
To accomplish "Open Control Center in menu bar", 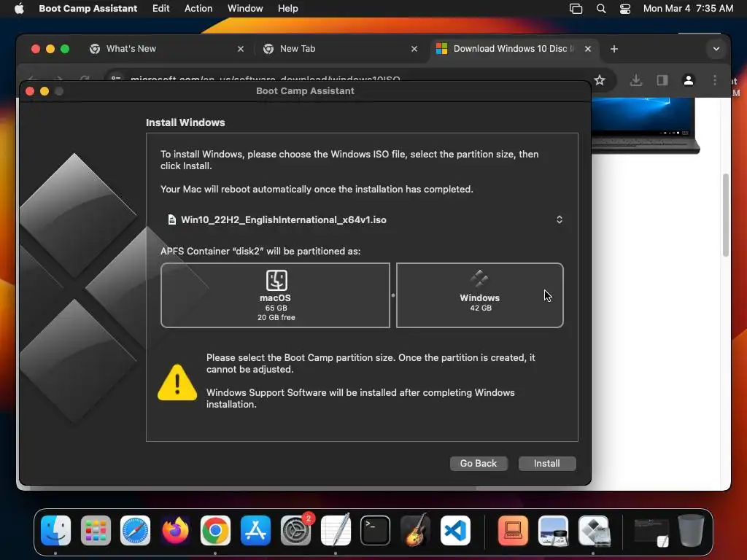I will coord(625,9).
